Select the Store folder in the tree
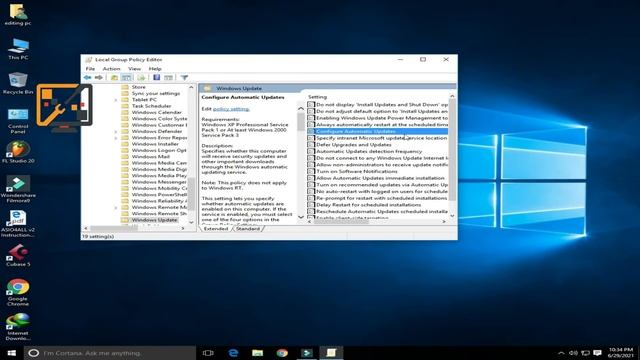Screen dimensions: 640x360 point(138,87)
